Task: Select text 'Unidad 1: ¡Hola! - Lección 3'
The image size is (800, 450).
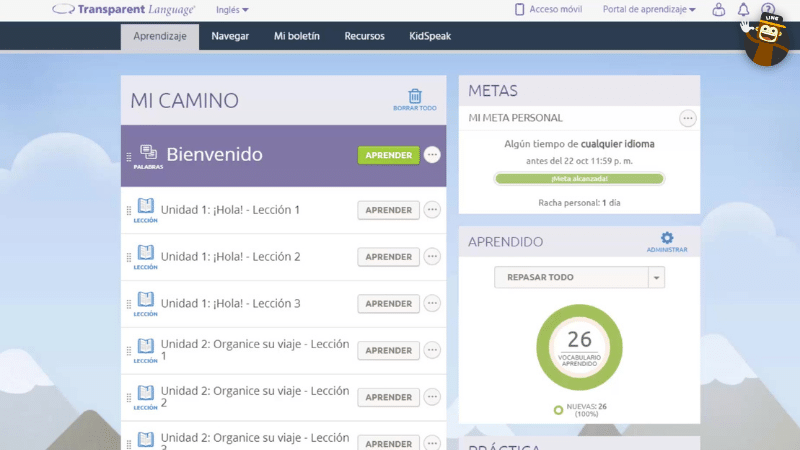Action: (231, 303)
